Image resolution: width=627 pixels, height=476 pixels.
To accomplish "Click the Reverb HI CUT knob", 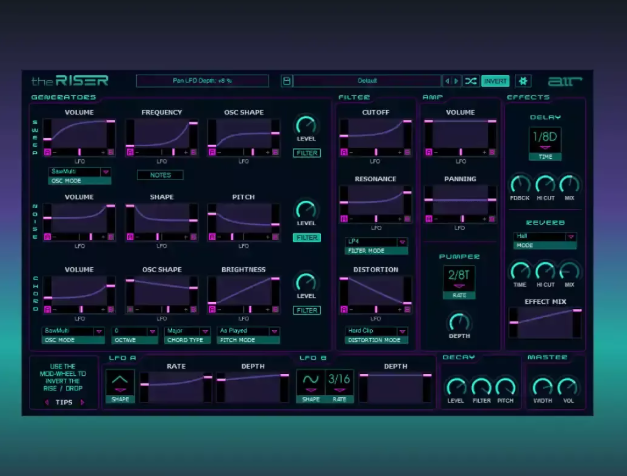I will click(x=545, y=272).
